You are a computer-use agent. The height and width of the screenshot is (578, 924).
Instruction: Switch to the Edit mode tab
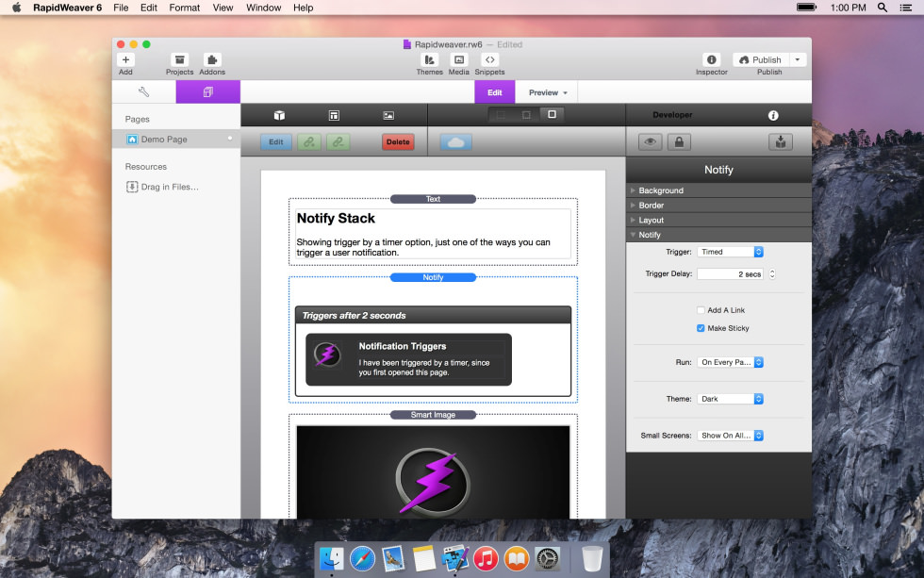coord(494,92)
